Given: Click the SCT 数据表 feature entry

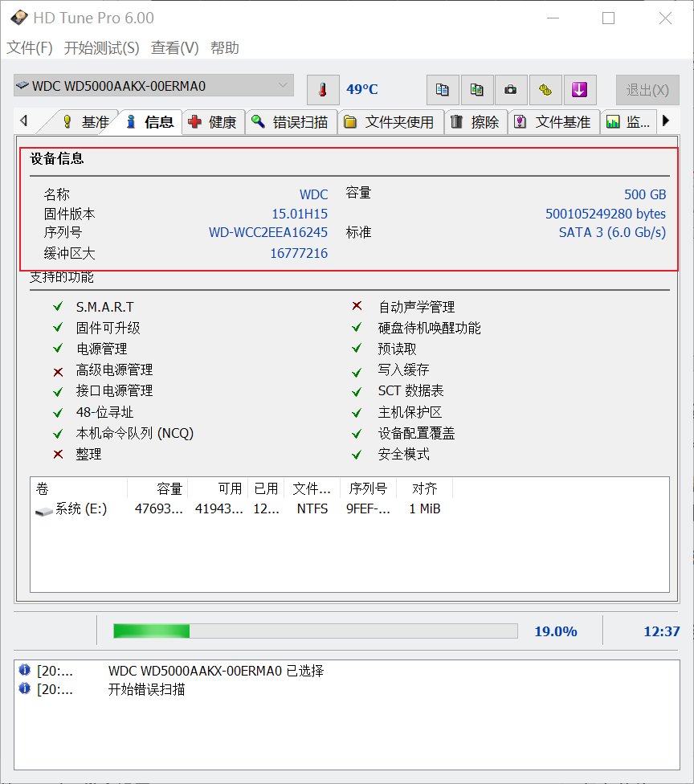Looking at the screenshot, I should pos(411,390).
